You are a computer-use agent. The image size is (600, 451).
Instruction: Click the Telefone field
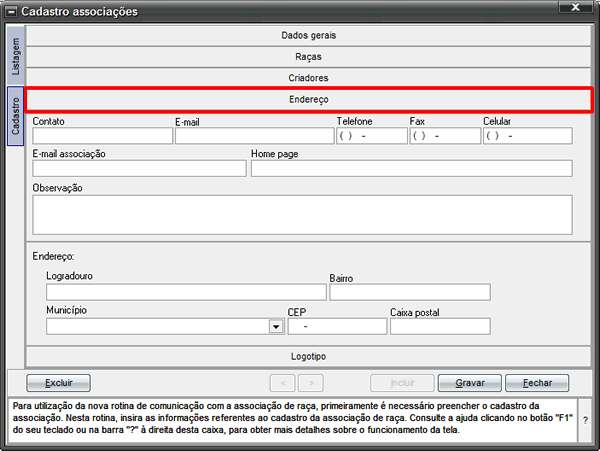372,136
